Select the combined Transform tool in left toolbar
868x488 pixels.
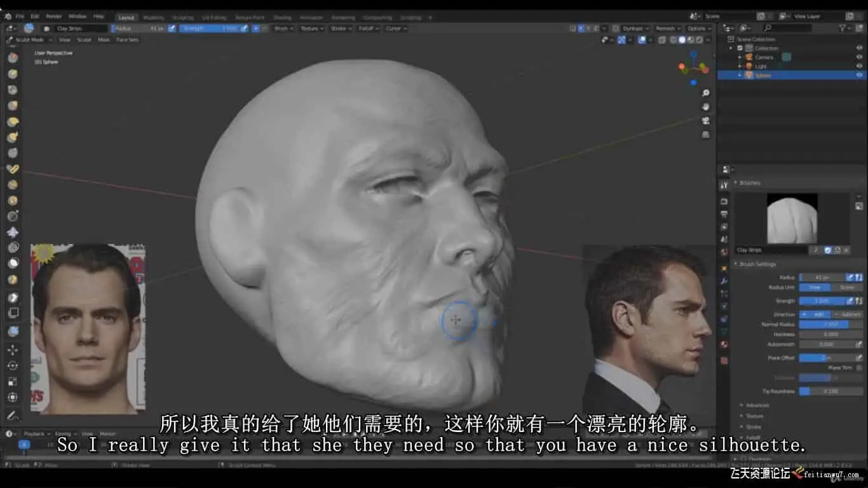pos(12,397)
